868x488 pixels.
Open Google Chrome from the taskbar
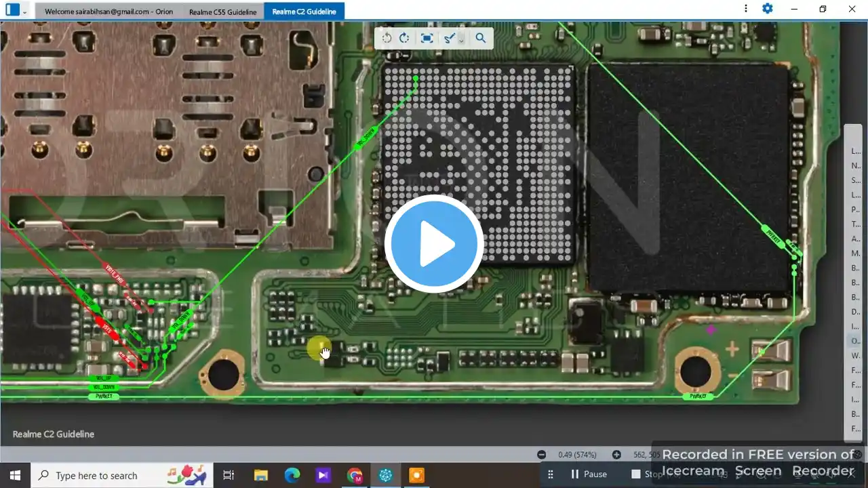pyautogui.click(x=355, y=475)
